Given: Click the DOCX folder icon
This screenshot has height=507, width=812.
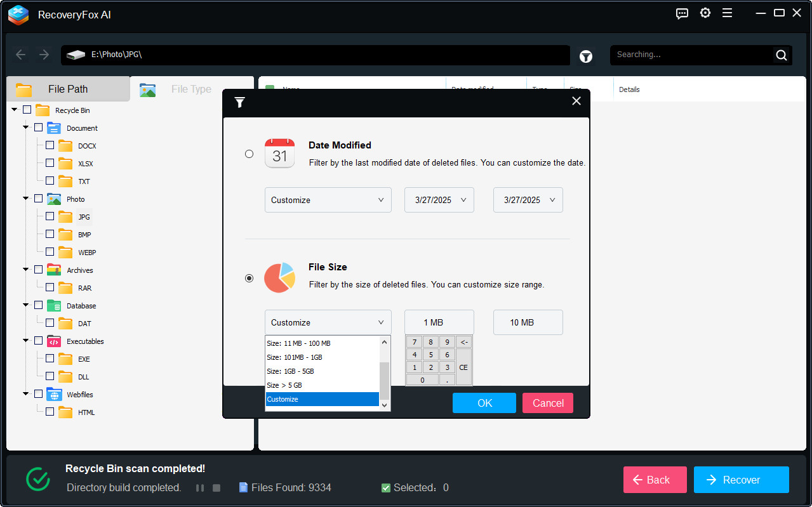Looking at the screenshot, I should pyautogui.click(x=65, y=145).
